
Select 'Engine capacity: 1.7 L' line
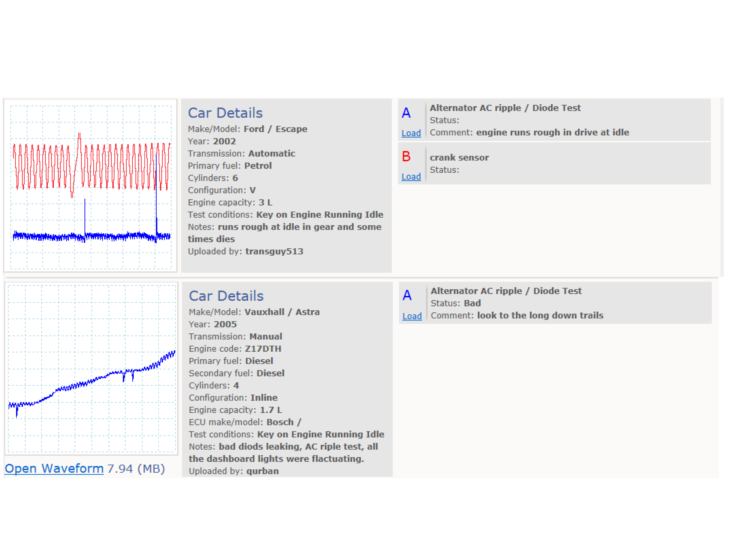235,410
